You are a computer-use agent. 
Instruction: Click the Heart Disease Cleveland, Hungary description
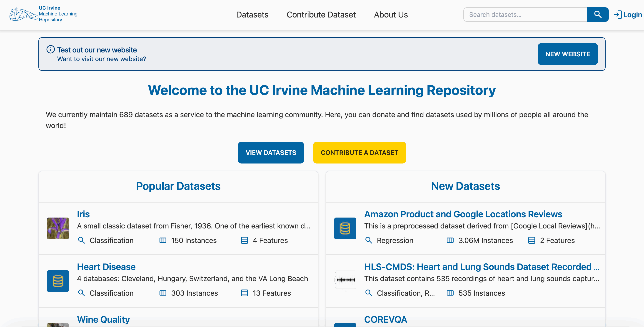click(192, 279)
